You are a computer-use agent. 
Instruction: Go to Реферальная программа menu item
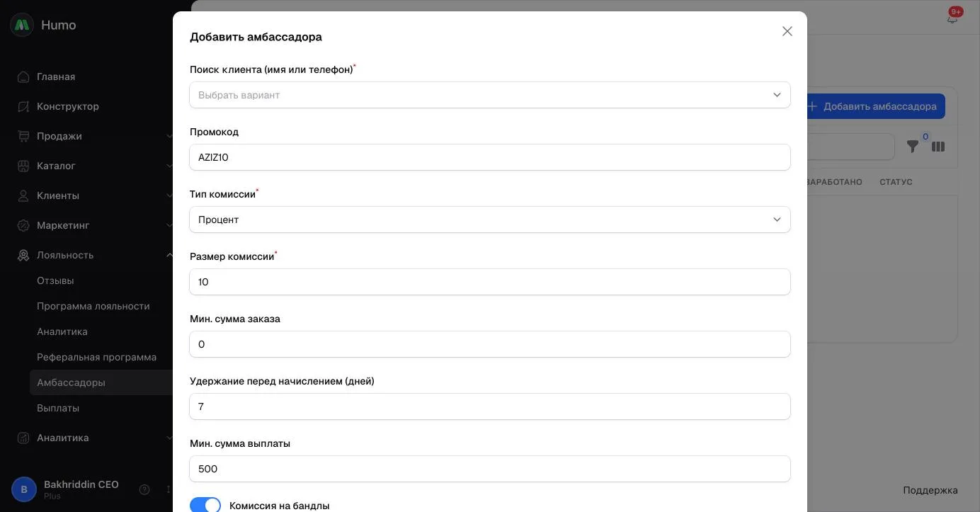(97, 357)
